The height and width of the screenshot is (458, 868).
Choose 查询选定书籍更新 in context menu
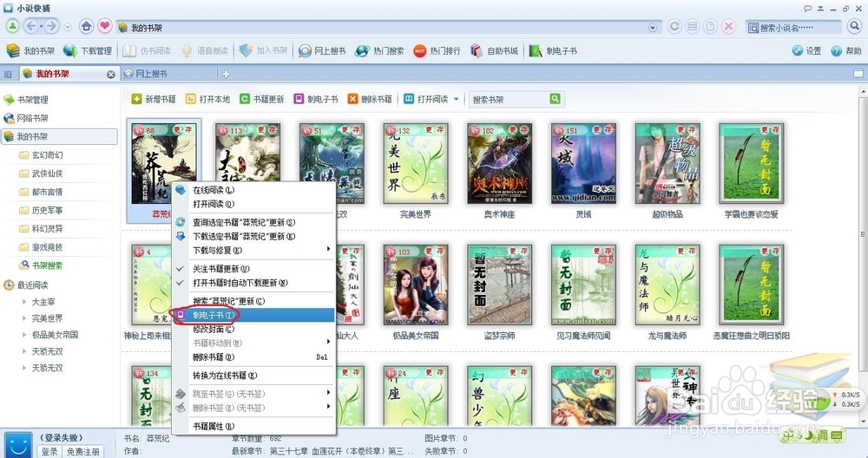point(254,222)
